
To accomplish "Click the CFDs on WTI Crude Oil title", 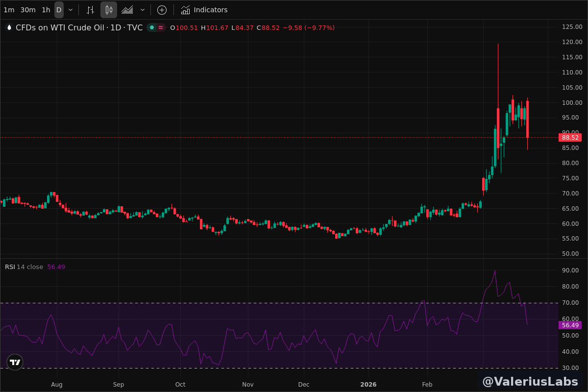I will click(79, 28).
